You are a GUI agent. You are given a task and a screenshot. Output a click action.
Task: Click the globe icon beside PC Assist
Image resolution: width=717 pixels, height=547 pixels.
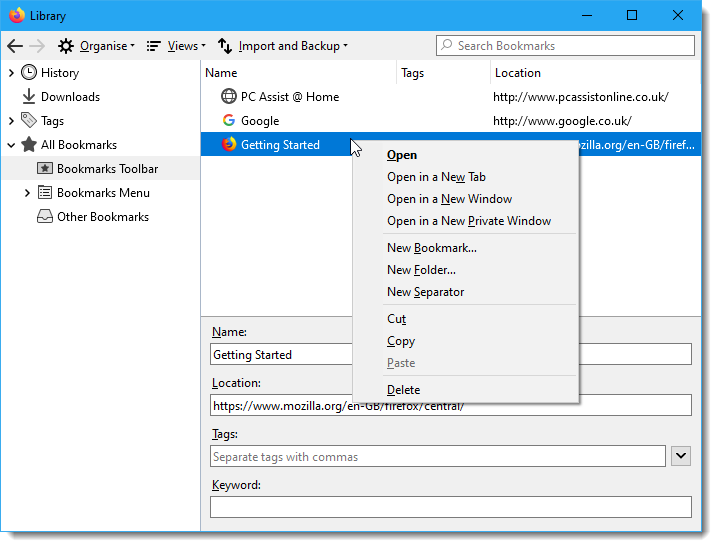[229, 97]
